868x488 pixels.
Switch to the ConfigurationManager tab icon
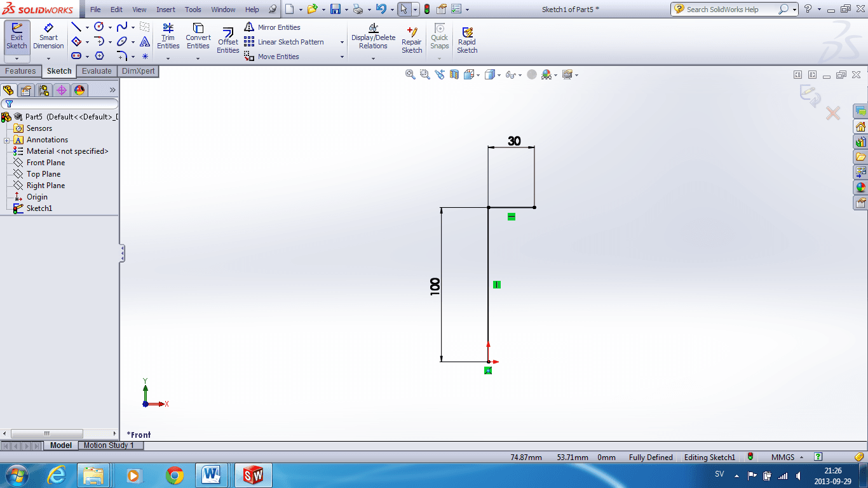[x=44, y=90]
